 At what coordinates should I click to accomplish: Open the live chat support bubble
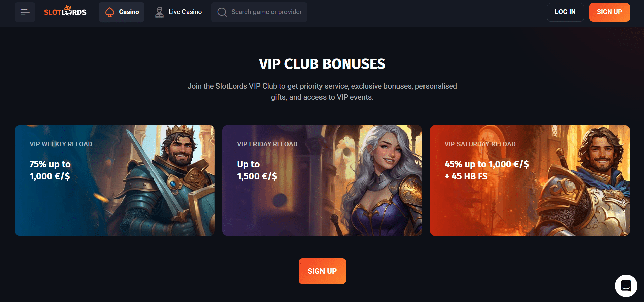pos(626,286)
